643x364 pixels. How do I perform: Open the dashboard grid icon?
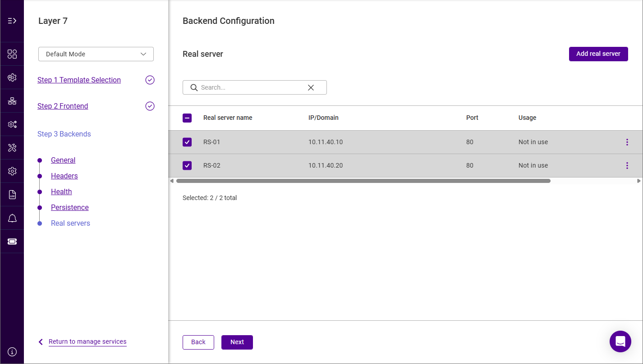pos(12,54)
